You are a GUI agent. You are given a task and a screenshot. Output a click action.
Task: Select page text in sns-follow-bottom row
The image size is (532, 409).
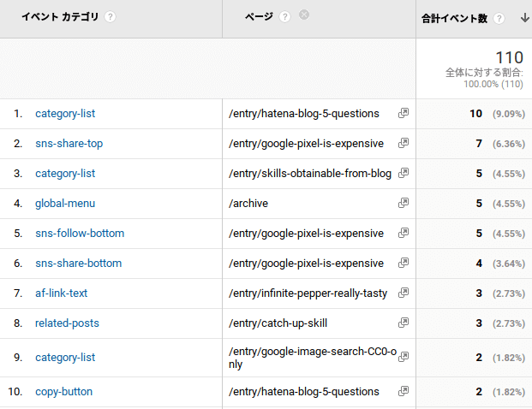click(x=306, y=233)
